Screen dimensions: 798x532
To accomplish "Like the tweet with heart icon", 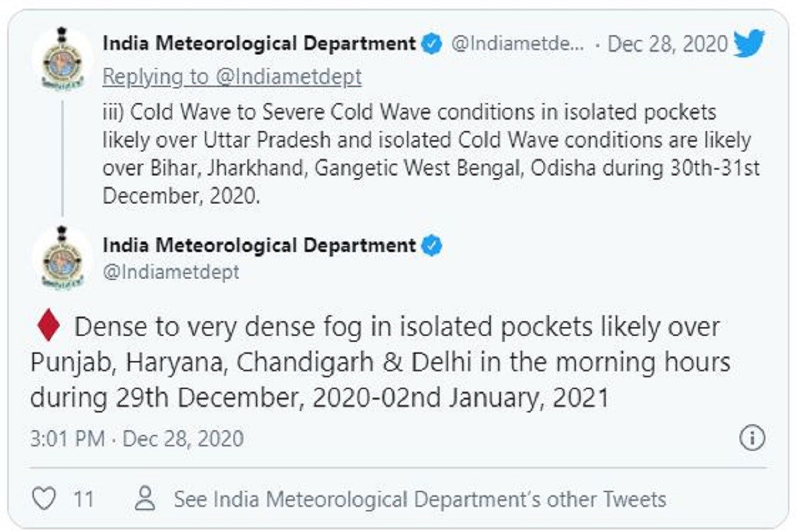I will [x=43, y=499].
